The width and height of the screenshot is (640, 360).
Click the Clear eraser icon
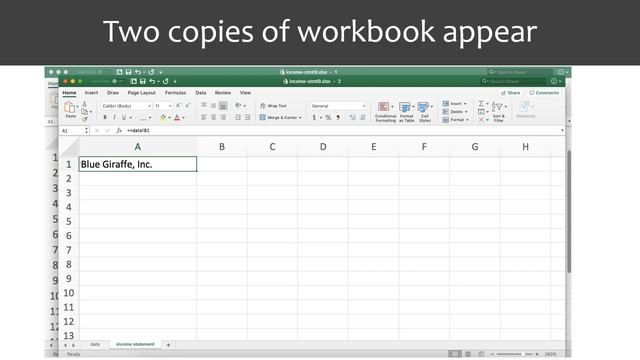(x=481, y=120)
